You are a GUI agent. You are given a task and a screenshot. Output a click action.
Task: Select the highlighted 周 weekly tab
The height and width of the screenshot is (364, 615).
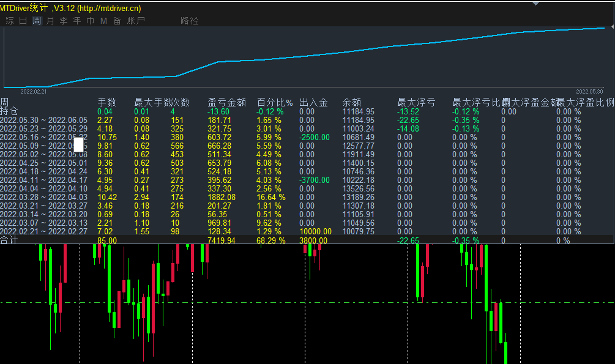pos(37,21)
